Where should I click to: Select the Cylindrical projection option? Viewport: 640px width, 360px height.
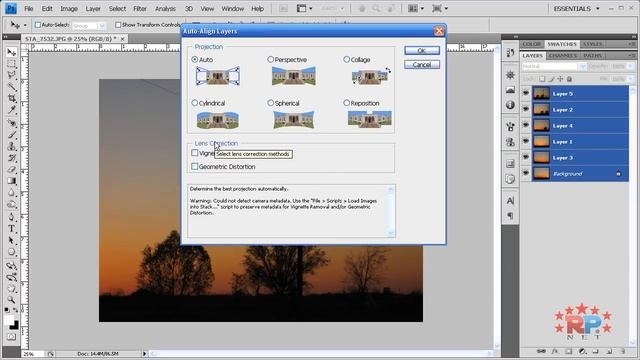195,103
